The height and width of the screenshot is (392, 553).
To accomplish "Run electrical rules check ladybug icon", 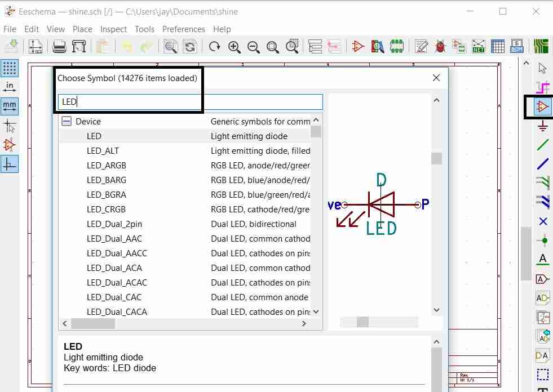I will pyautogui.click(x=440, y=47).
